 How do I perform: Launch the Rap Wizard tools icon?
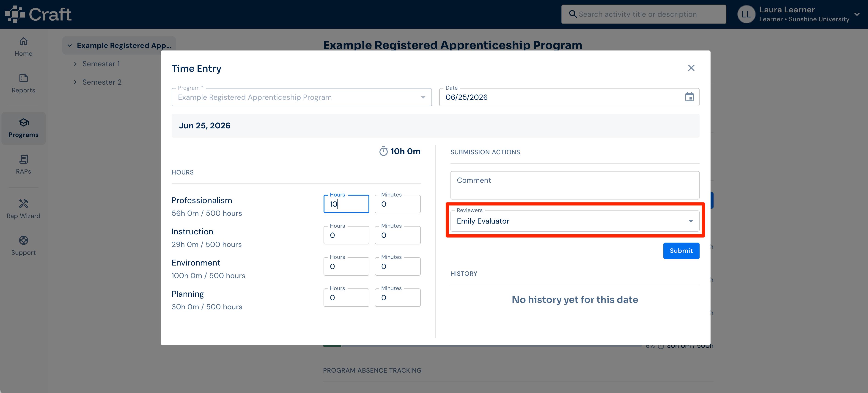coord(23,204)
